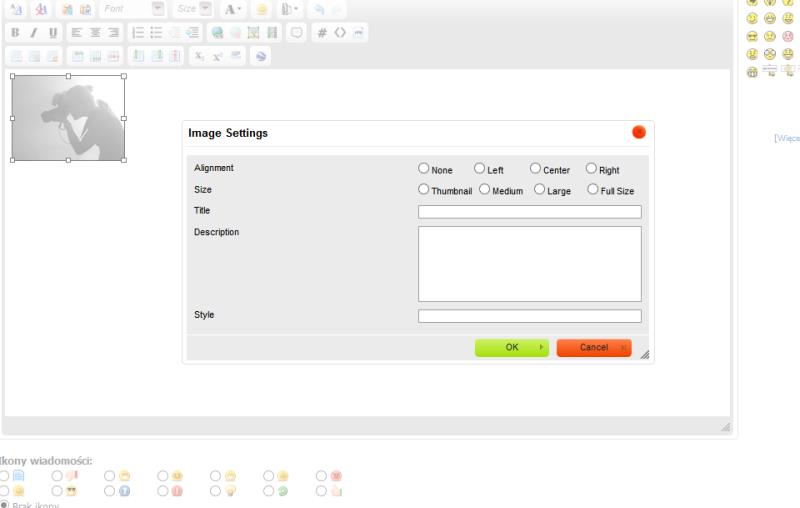Wrap selection with the hash code tag
The width and height of the screenshot is (800, 508).
click(322, 33)
